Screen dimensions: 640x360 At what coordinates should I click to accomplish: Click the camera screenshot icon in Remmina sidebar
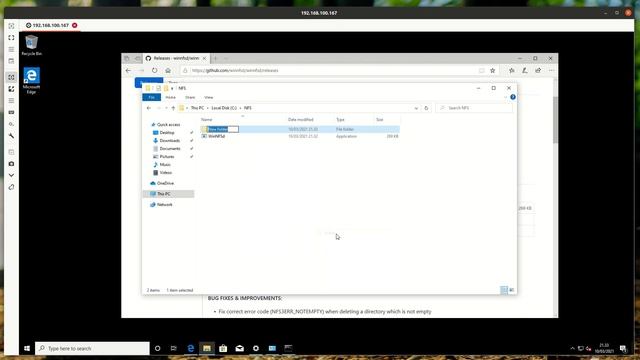(11, 164)
